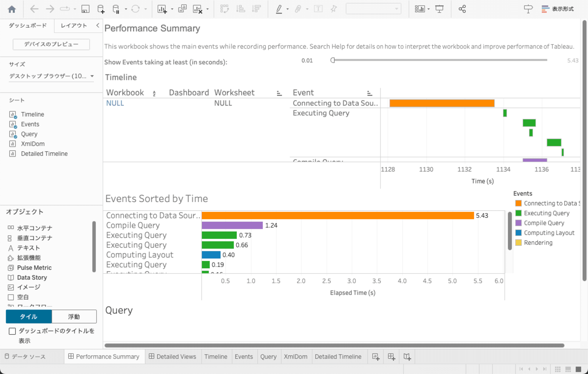The image size is (588, 374).
Task: Open the 表示形式 Show Me panel
Action: 557,9
